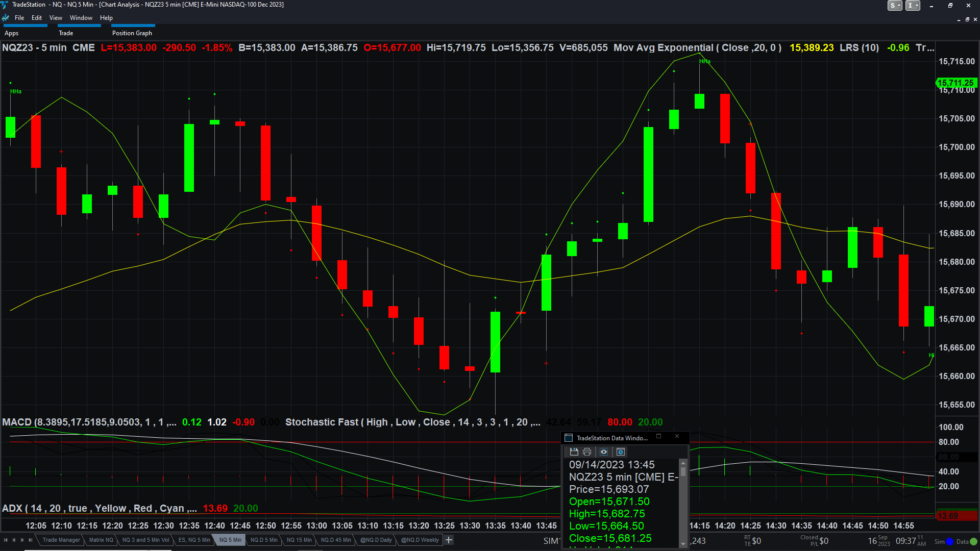This screenshot has height=551, width=980.
Task: Click the ADX indicator label
Action: click(100, 509)
